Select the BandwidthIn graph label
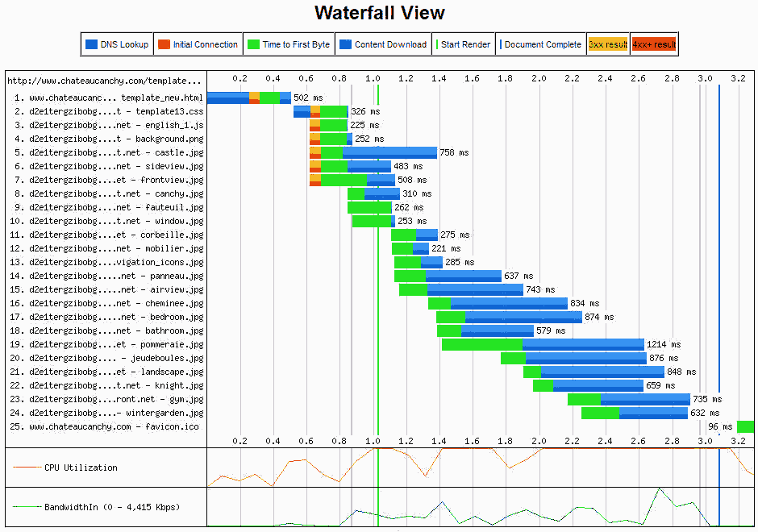The width and height of the screenshot is (758, 532). pos(111,507)
